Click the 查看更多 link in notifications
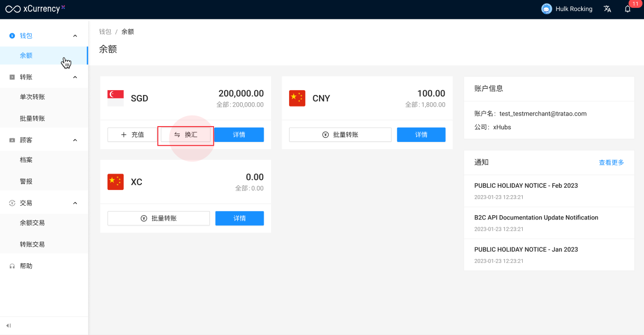This screenshot has height=335, width=644. pos(611,162)
